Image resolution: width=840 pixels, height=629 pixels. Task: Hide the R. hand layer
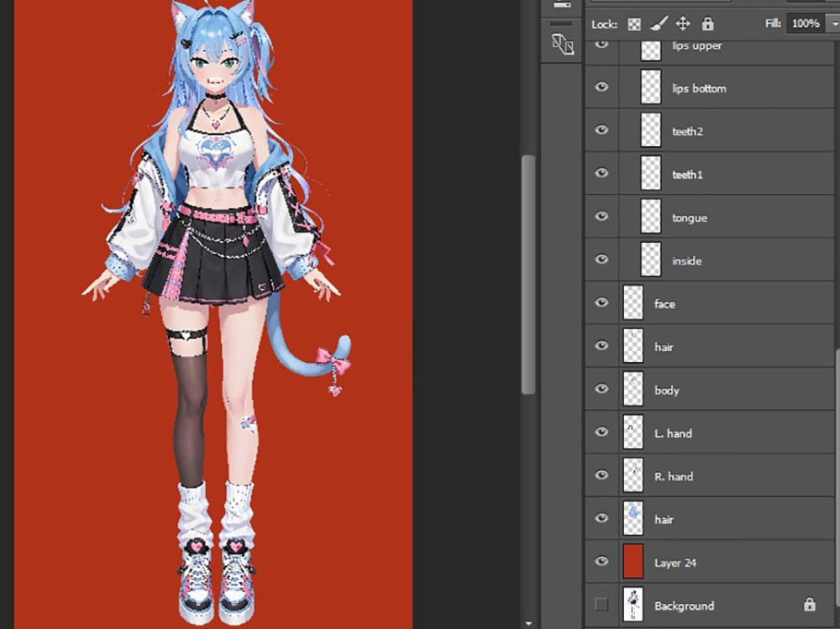pyautogui.click(x=601, y=474)
